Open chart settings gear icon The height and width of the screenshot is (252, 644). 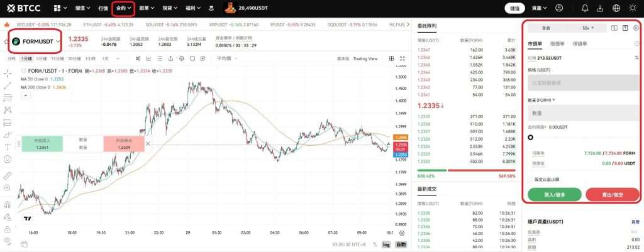(182, 58)
